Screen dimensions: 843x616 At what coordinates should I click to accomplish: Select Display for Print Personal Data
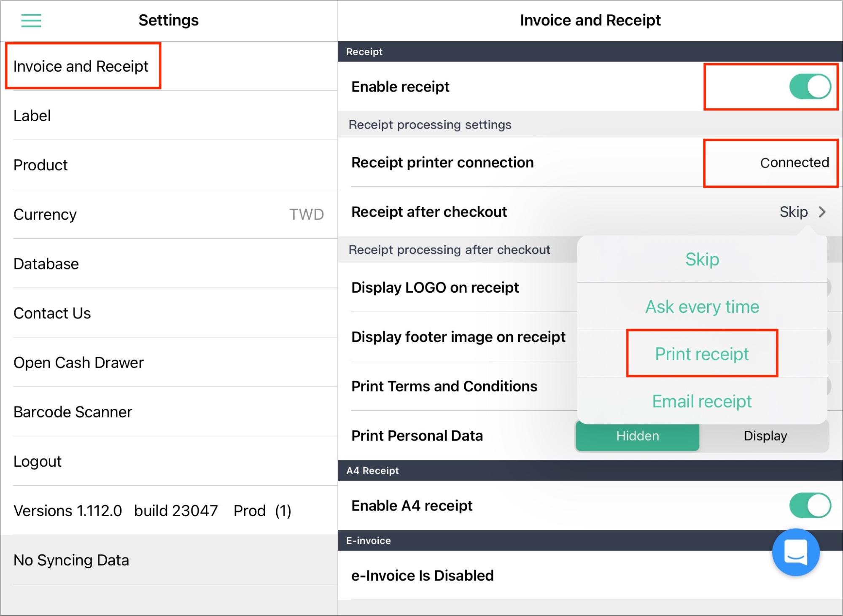765,436
